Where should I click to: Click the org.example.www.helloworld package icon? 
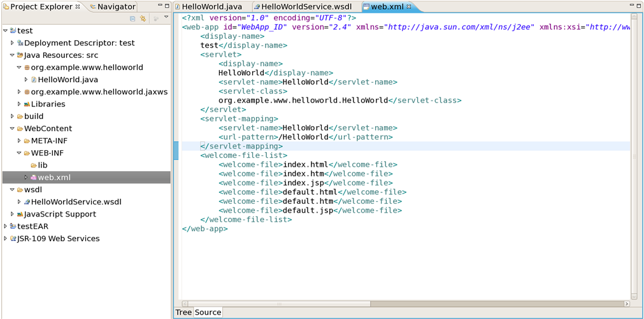27,67
